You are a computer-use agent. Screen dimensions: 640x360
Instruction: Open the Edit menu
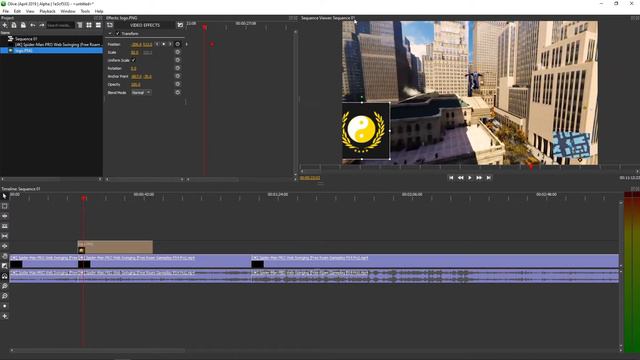(17, 11)
